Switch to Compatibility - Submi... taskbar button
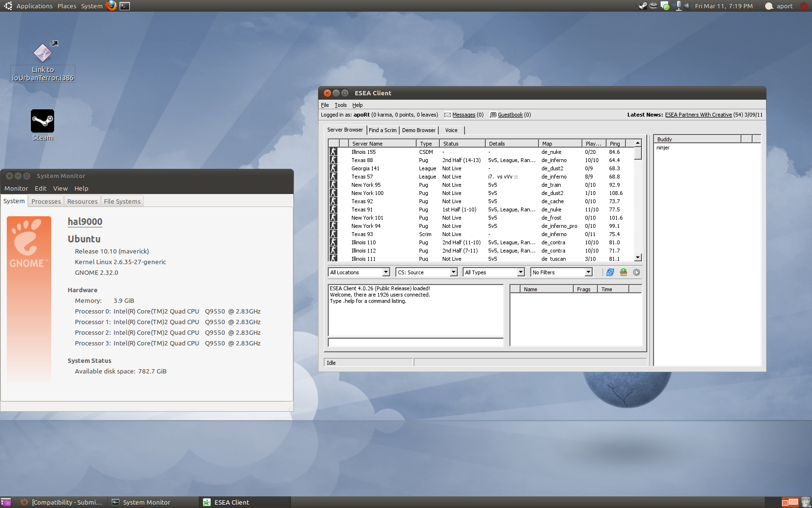 click(62, 502)
